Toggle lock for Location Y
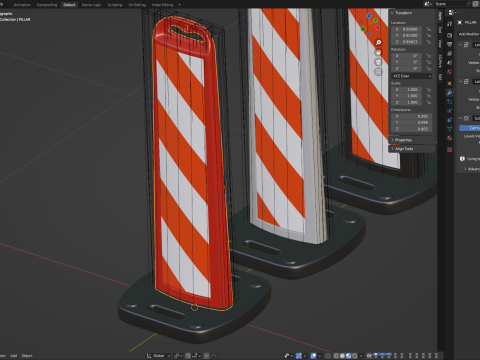480x360 pixels. tap(428, 35)
